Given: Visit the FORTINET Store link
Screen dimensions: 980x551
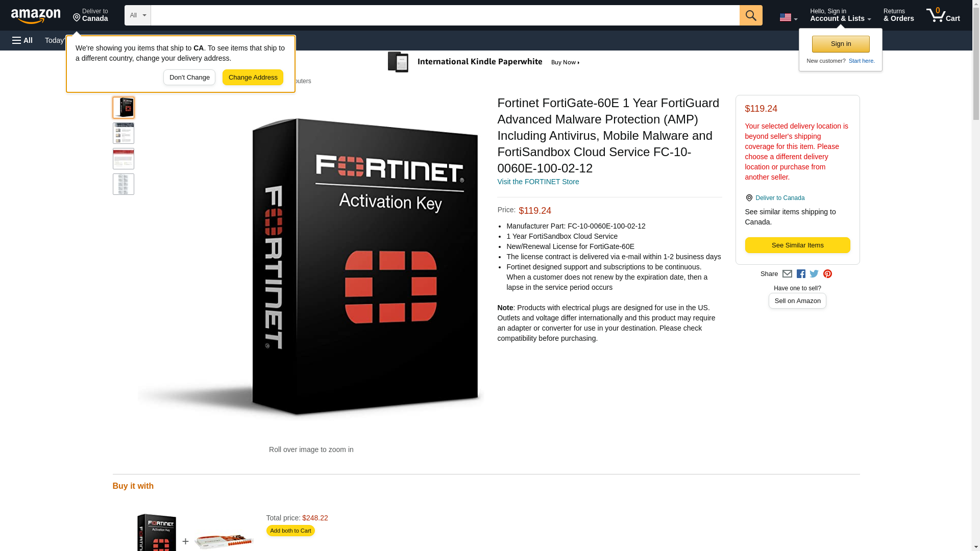Looking at the screenshot, I should point(538,182).
